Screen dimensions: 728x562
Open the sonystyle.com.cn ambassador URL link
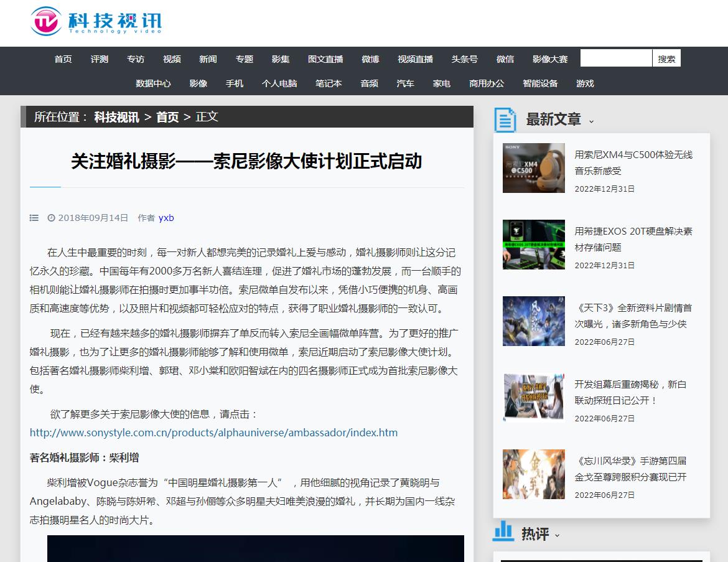click(213, 433)
